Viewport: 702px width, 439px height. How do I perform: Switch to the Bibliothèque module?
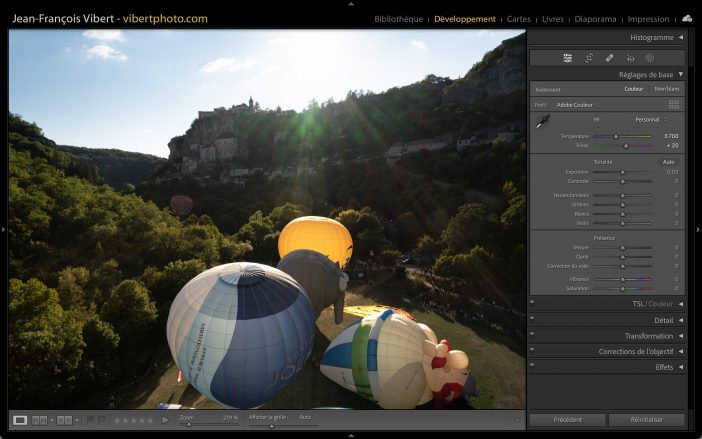pyautogui.click(x=399, y=19)
